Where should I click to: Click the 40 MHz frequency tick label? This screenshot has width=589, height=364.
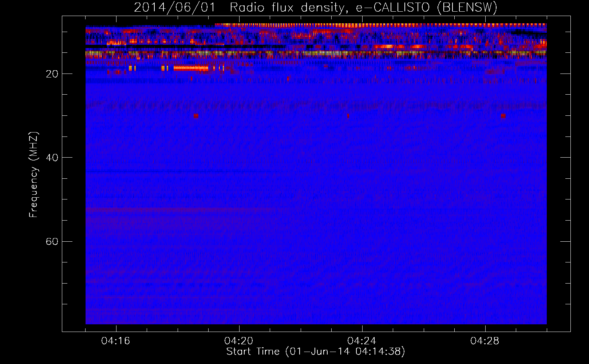pyautogui.click(x=52, y=158)
